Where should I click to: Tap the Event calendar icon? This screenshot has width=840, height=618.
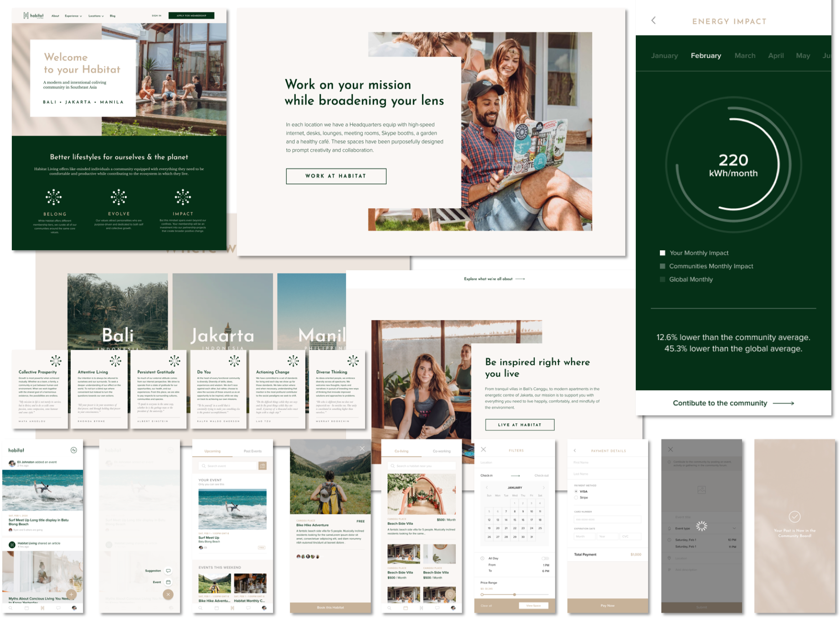(168, 582)
